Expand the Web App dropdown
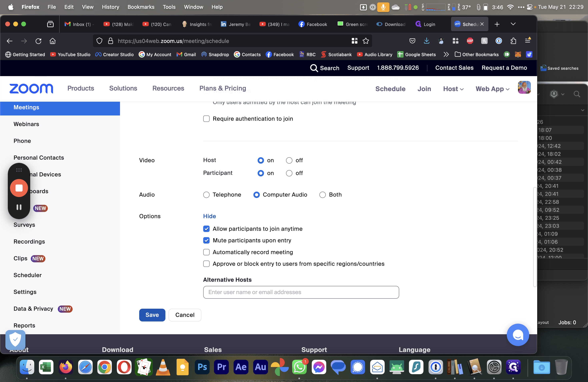The image size is (588, 382). [493, 89]
